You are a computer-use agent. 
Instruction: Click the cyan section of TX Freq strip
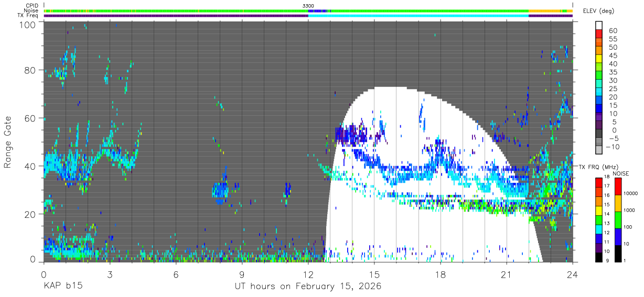(x=418, y=15)
